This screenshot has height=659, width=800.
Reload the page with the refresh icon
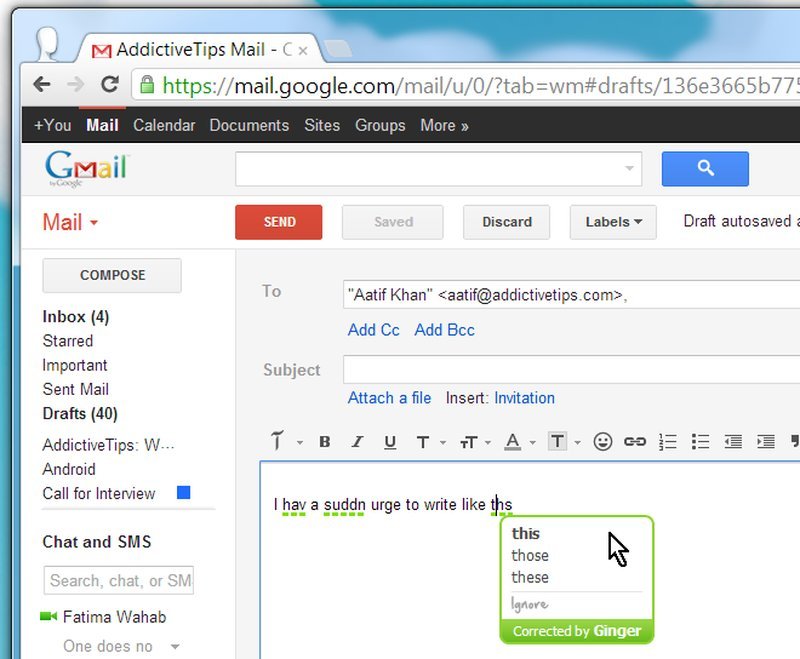(x=110, y=84)
